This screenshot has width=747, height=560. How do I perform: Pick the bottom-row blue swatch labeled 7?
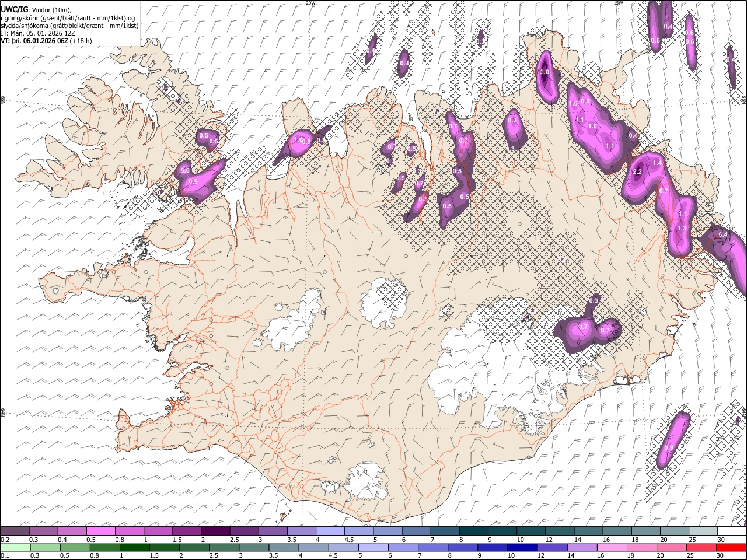point(434,547)
